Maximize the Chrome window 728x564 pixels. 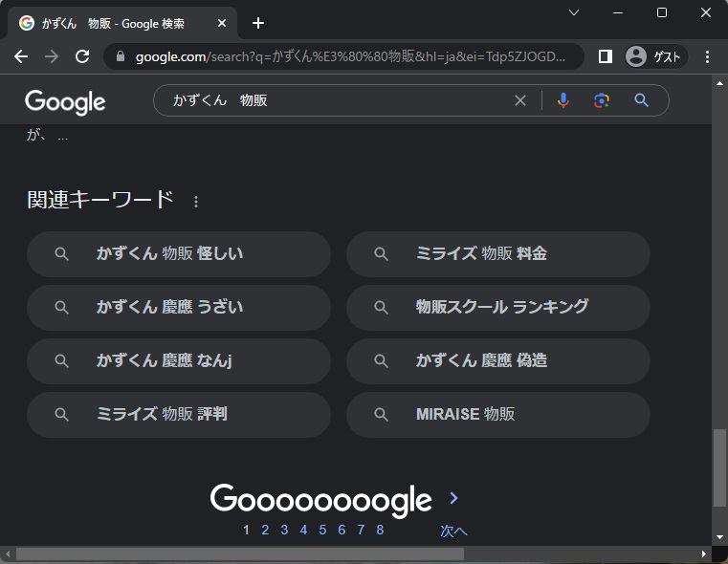click(x=662, y=12)
